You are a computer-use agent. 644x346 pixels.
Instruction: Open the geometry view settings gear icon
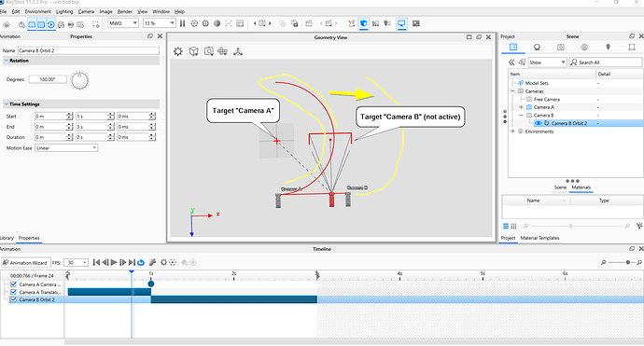(178, 51)
